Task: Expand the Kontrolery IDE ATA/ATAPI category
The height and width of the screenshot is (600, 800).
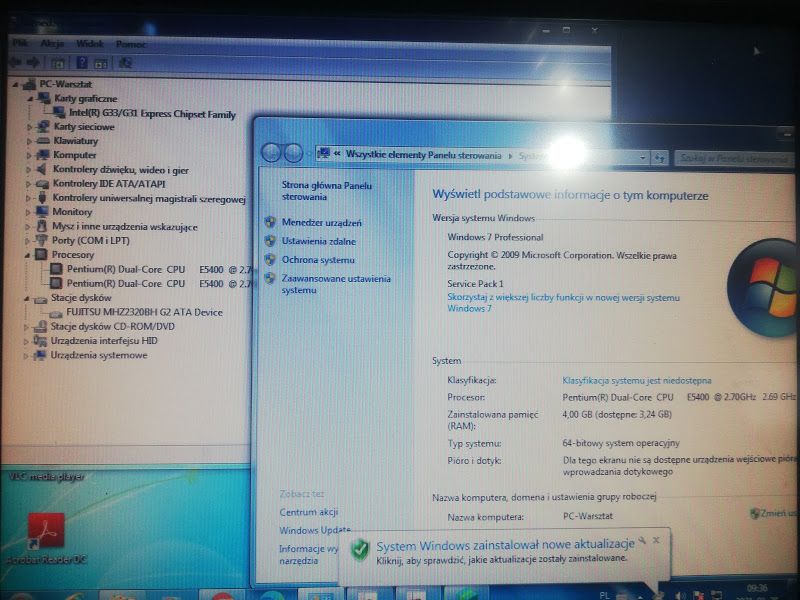Action: 29,184
